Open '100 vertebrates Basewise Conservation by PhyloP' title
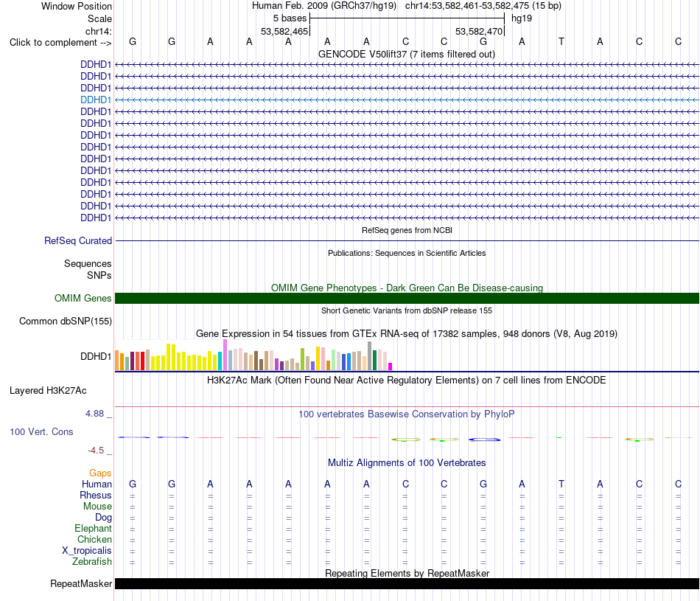 pos(407,414)
